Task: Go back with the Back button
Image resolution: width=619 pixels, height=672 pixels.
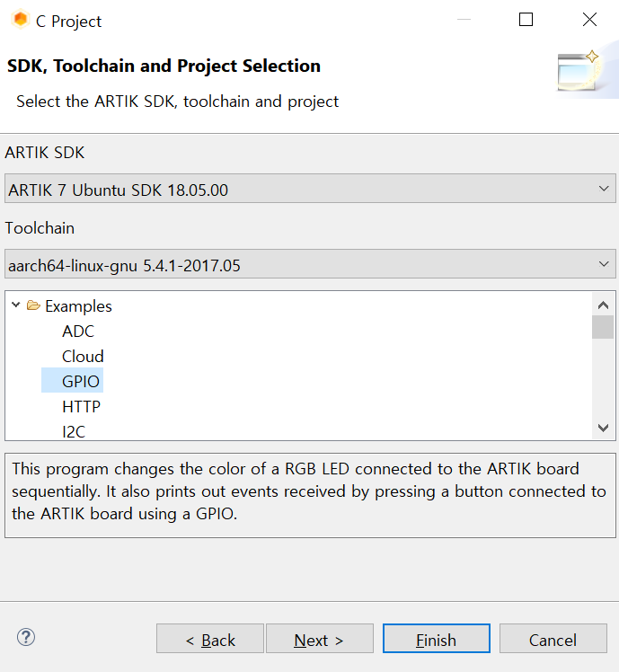Action: pyautogui.click(x=210, y=639)
